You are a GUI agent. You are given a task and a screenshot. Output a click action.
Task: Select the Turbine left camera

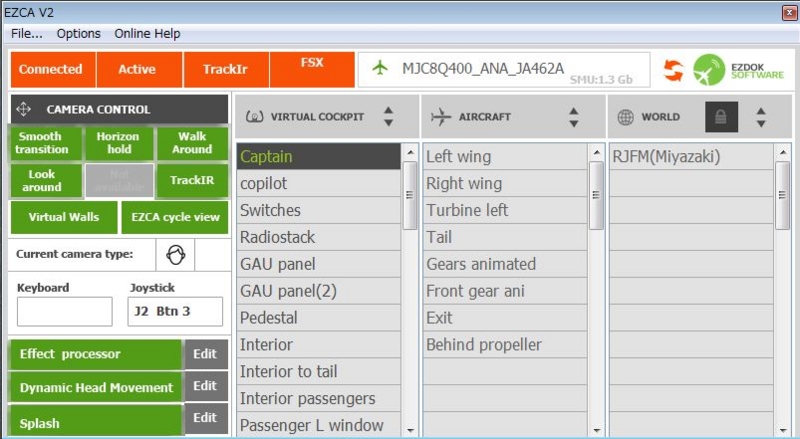[505, 210]
